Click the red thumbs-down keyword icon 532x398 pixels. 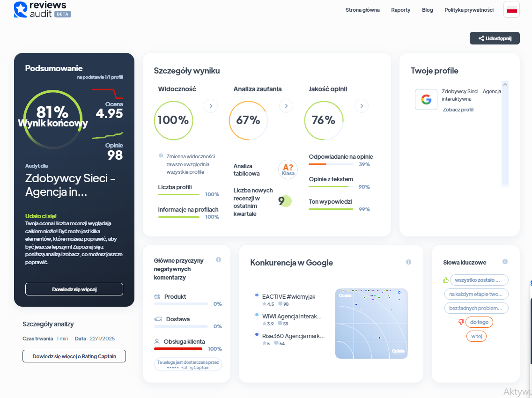(x=461, y=322)
